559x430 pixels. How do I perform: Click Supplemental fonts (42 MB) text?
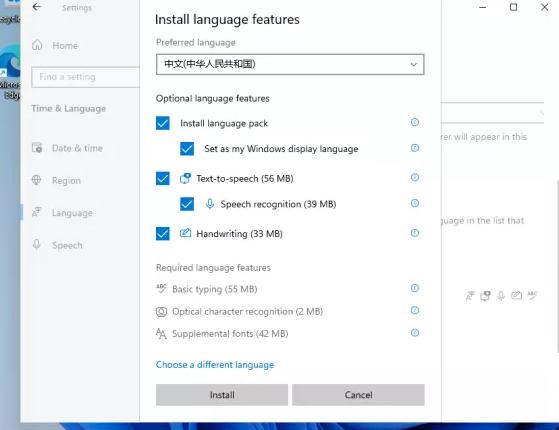[x=230, y=334]
